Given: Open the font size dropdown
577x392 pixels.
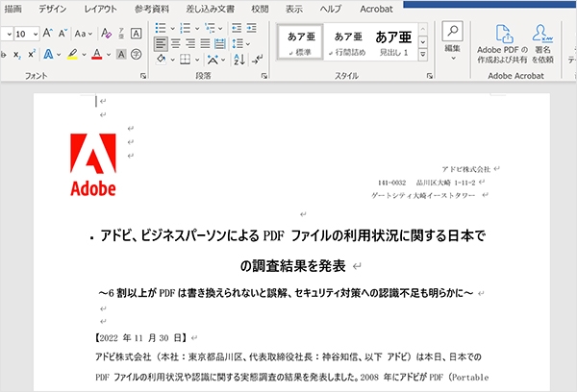Looking at the screenshot, I should (36, 35).
